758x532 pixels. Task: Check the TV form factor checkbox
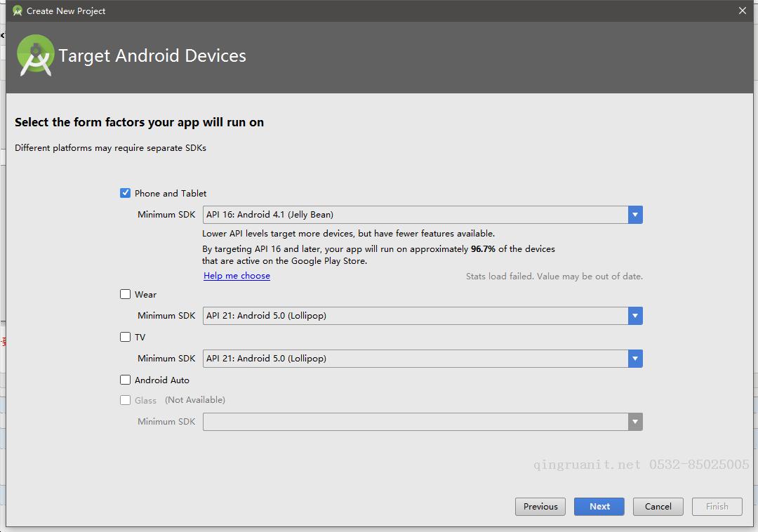(x=125, y=337)
